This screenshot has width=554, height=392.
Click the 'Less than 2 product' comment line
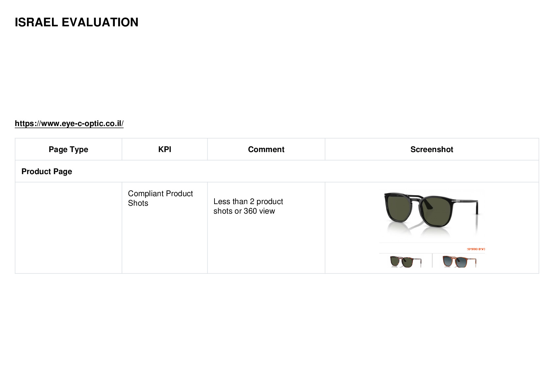(x=248, y=201)
